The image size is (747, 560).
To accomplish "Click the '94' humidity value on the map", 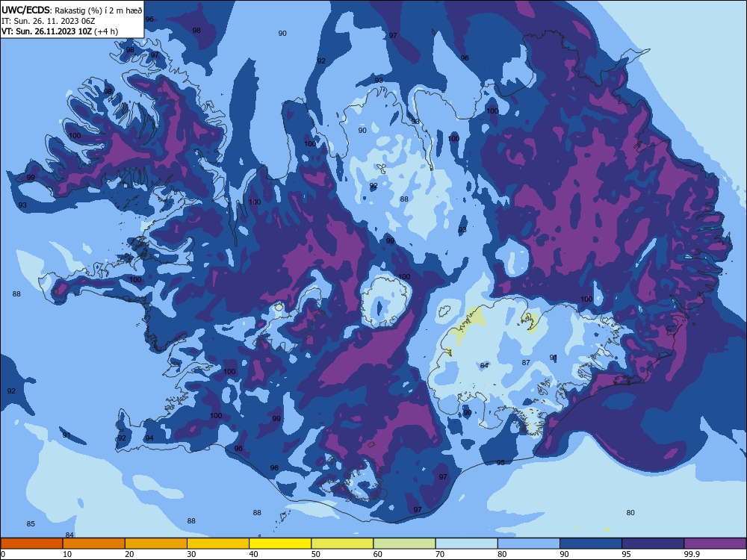I will (149, 438).
